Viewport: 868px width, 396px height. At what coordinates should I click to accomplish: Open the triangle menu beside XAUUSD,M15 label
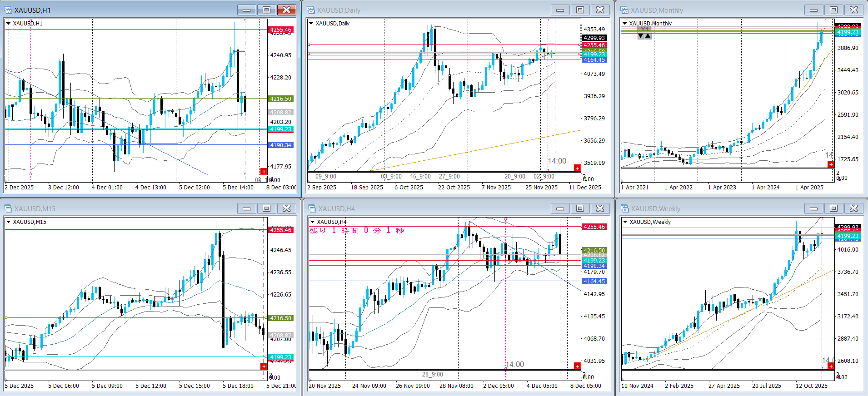coord(9,222)
